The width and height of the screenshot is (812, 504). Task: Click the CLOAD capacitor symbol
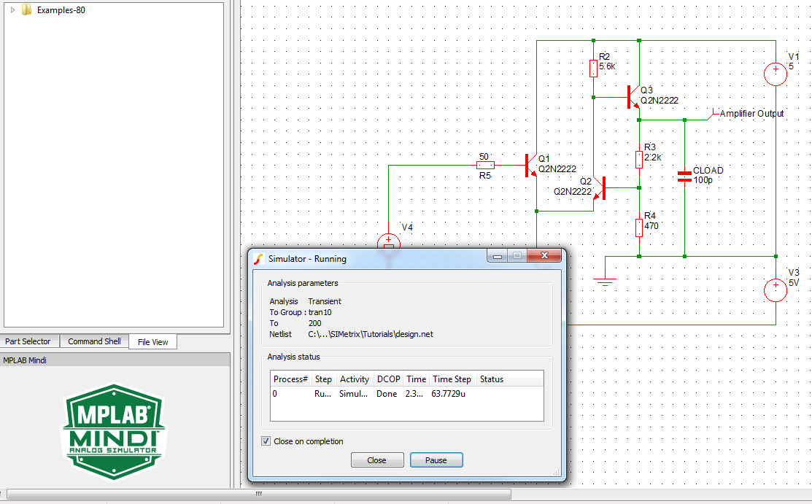[684, 176]
